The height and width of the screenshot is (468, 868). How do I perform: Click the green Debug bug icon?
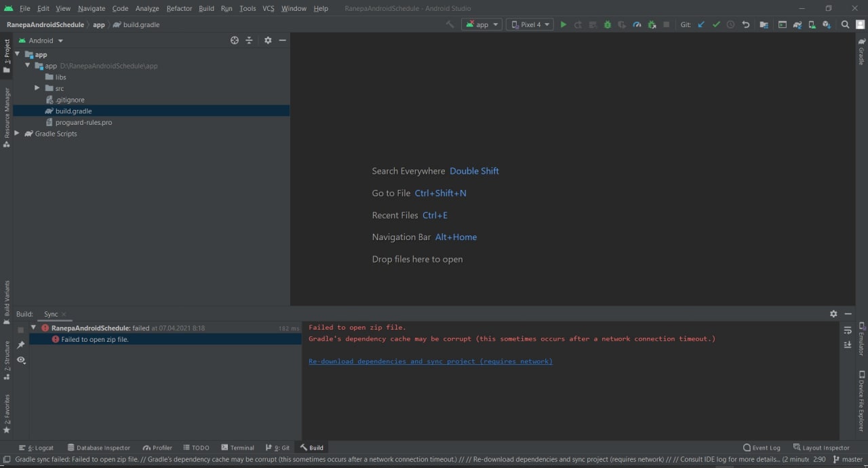pos(608,24)
